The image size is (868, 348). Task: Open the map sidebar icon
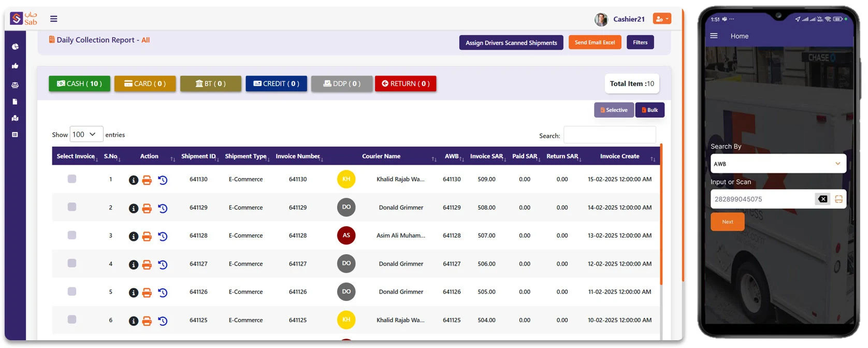pyautogui.click(x=15, y=118)
